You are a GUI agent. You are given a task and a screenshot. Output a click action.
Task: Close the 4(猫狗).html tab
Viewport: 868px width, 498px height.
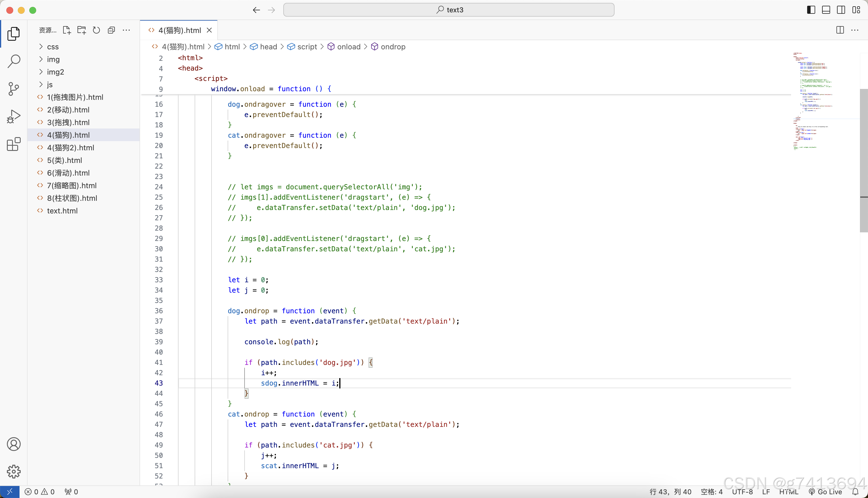coord(209,30)
